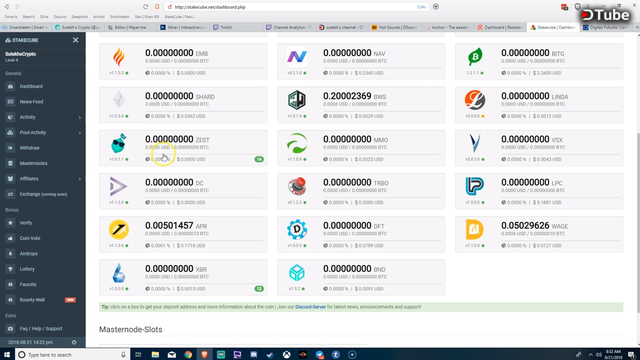Image resolution: width=640 pixels, height=360 pixels.
Task: Open Coin-Vote in sidebar
Action: (30, 238)
